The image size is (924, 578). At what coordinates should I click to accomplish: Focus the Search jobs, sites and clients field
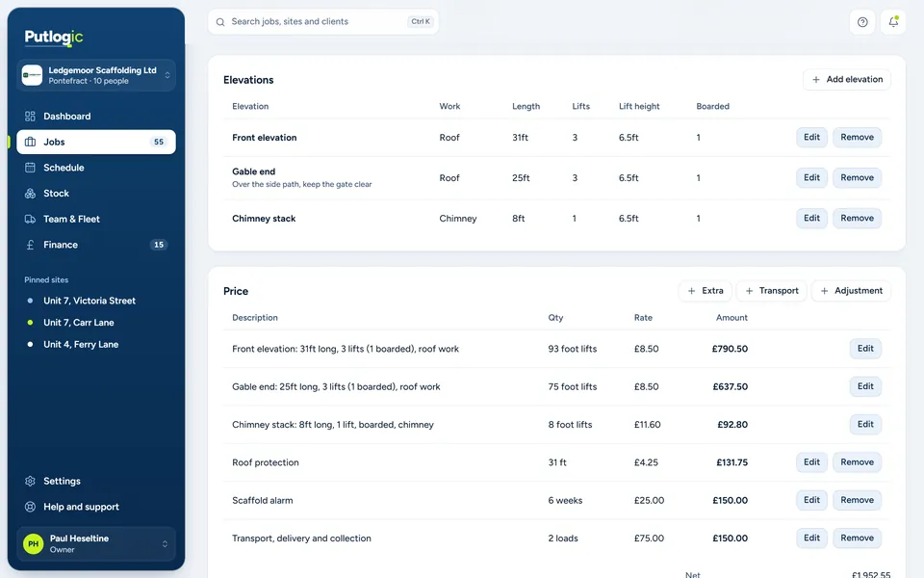point(323,22)
